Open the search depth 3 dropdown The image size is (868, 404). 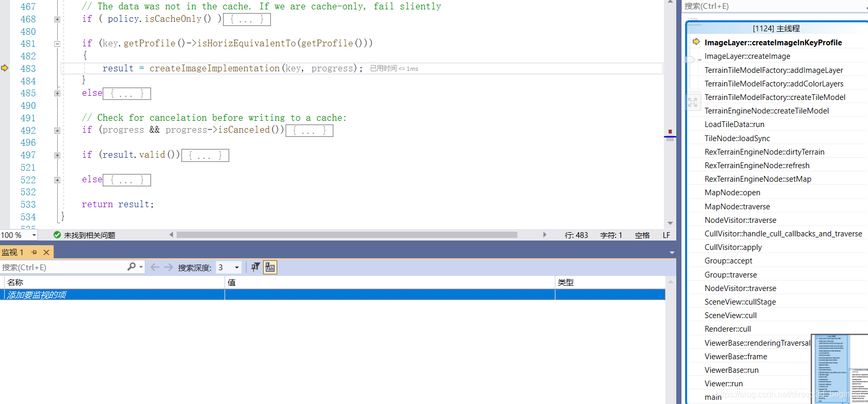[237, 267]
